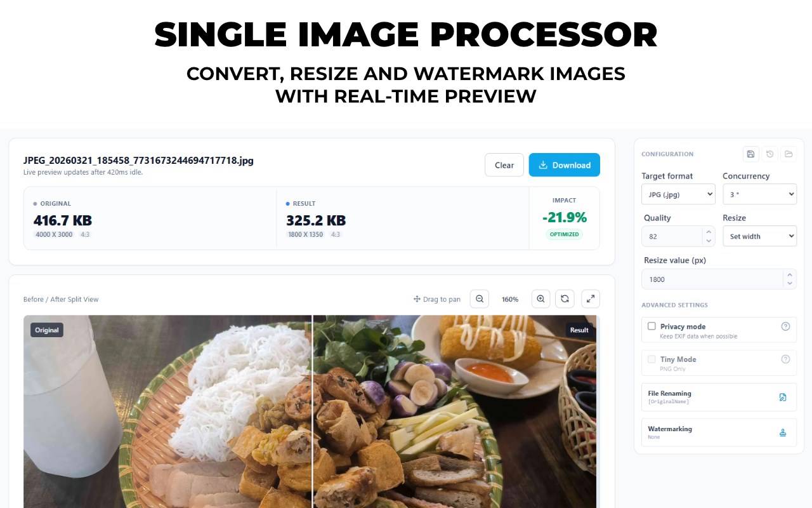812x508 pixels.
Task: Open Privacy mode help tooltip
Action: 785,326
